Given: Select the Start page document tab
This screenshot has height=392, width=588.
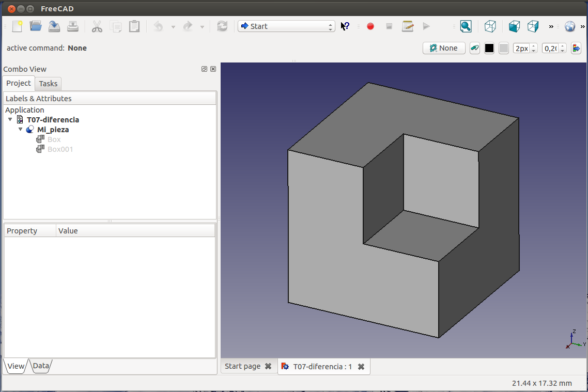Looking at the screenshot, I should tap(242, 366).
